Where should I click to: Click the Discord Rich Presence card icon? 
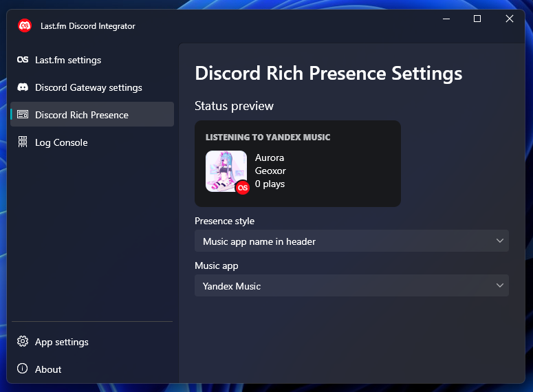[23, 115]
